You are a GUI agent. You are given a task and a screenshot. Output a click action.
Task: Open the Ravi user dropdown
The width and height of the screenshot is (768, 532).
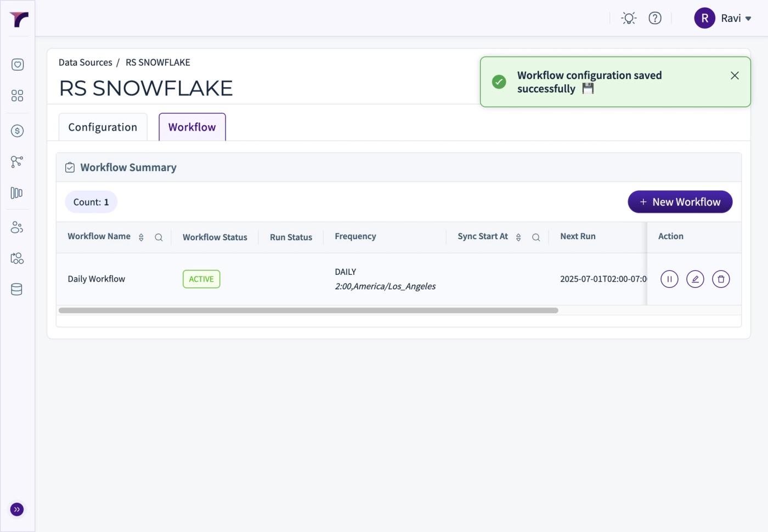point(736,18)
